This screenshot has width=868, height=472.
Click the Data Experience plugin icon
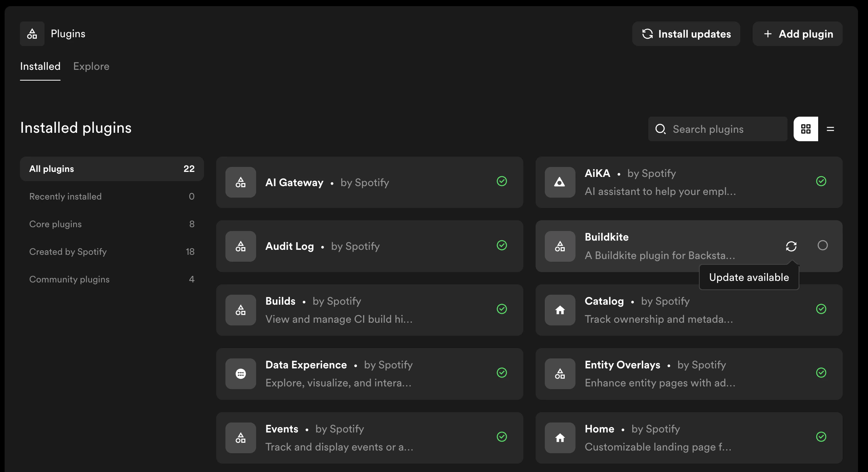click(x=241, y=374)
